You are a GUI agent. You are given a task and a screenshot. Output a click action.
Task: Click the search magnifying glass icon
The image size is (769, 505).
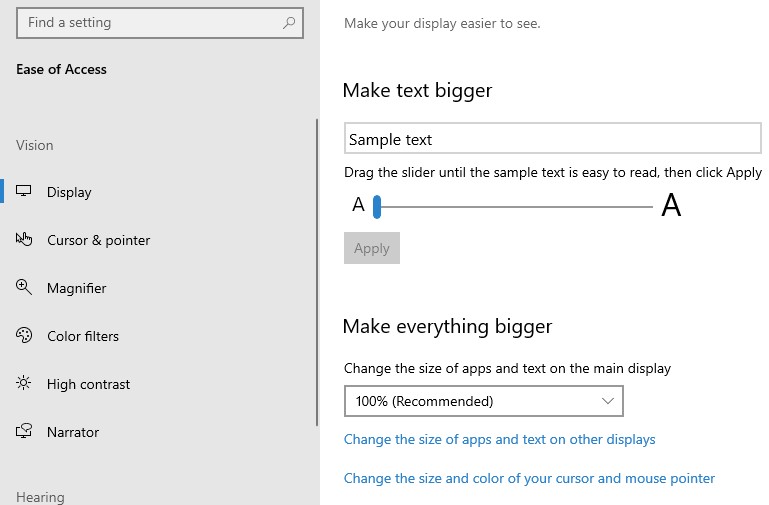(x=289, y=22)
